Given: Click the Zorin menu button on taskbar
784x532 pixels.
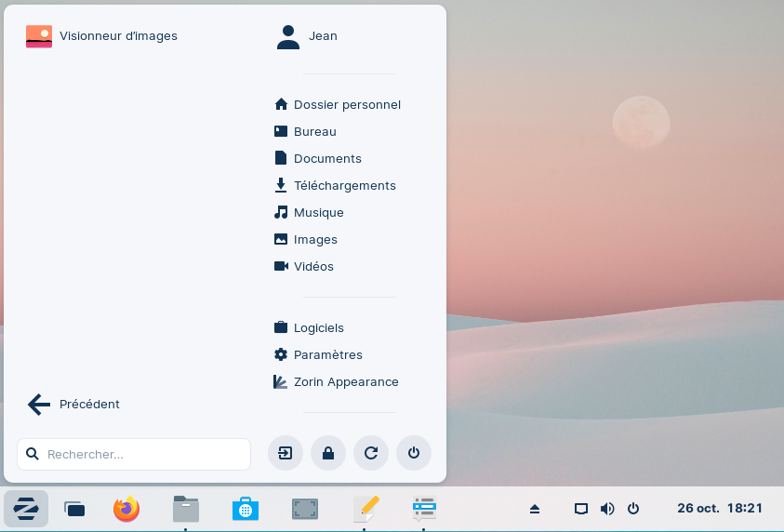Looking at the screenshot, I should coord(26,509).
